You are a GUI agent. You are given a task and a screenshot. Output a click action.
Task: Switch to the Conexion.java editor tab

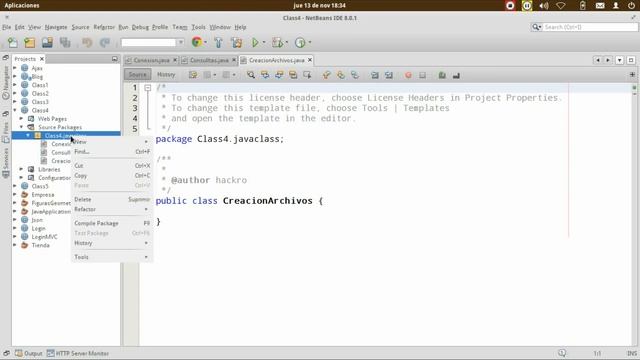click(151, 60)
